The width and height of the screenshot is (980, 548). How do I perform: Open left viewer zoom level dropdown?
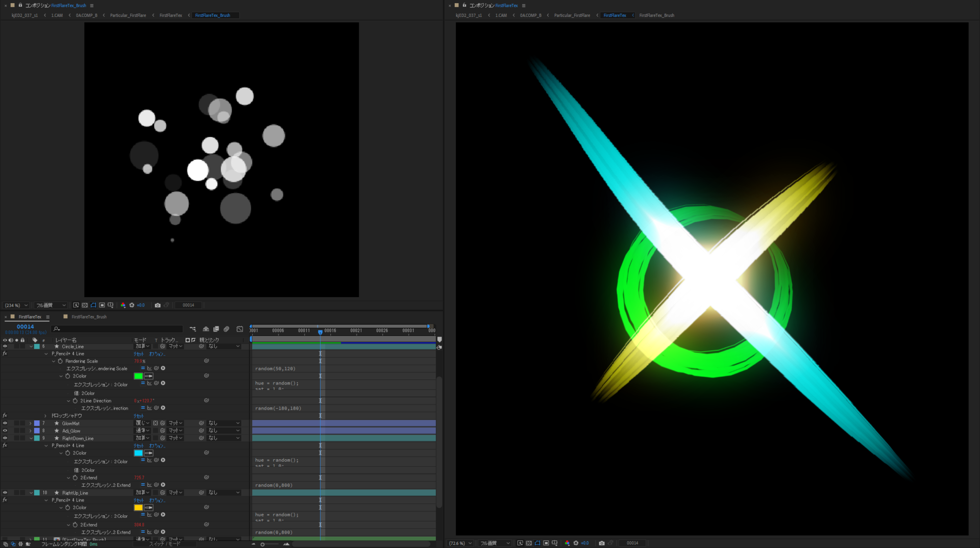click(16, 305)
